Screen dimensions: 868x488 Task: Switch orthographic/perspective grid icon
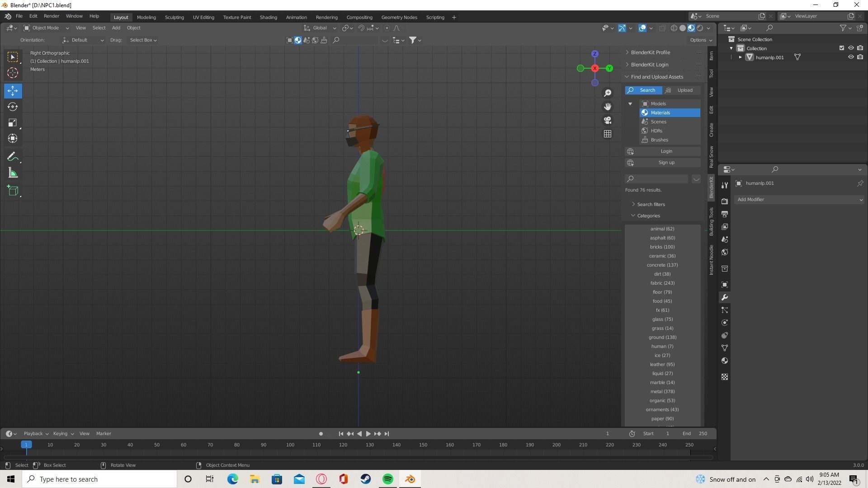(x=608, y=134)
